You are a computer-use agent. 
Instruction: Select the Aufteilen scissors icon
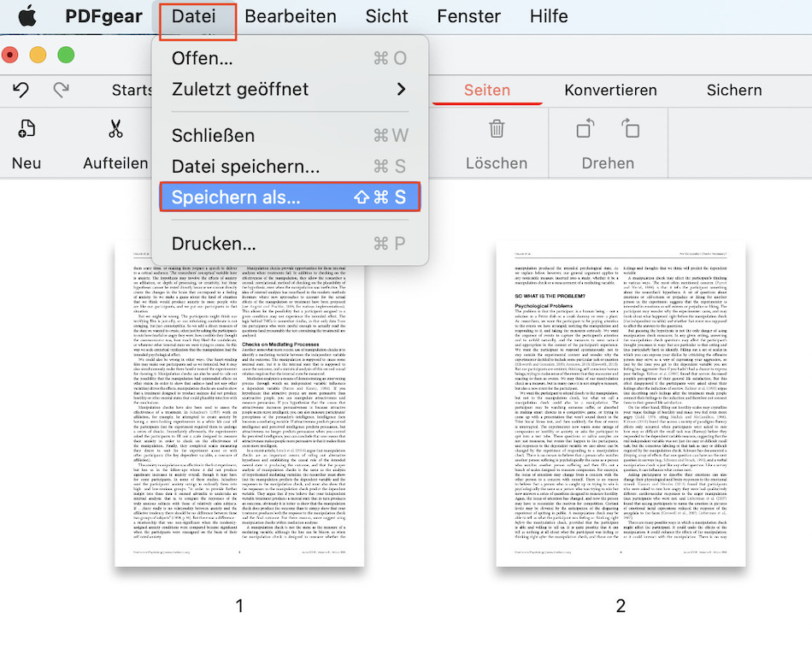pos(114,128)
